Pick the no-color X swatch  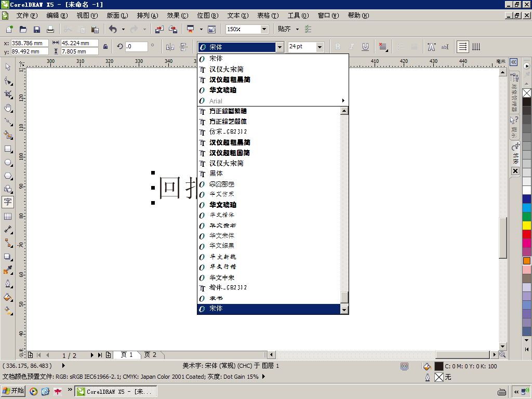[527, 93]
